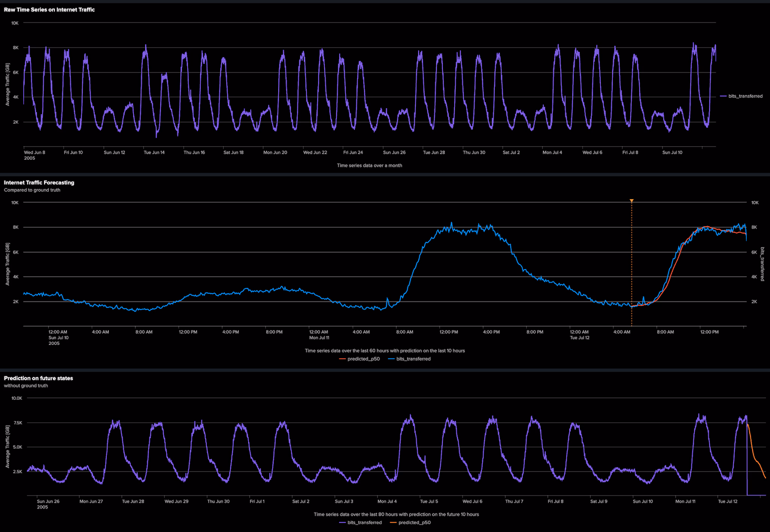Toggle predicted_p50 in the bottom panel legend
770x532 pixels.
[415, 522]
